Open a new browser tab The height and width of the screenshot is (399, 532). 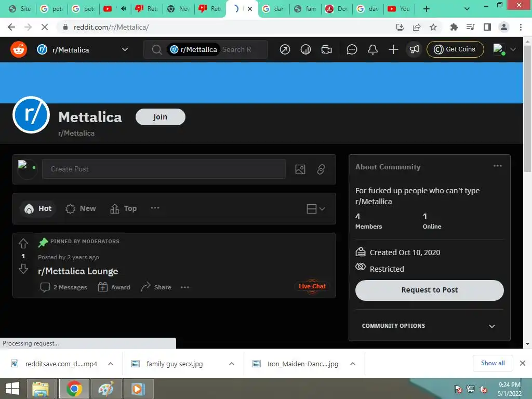click(427, 9)
